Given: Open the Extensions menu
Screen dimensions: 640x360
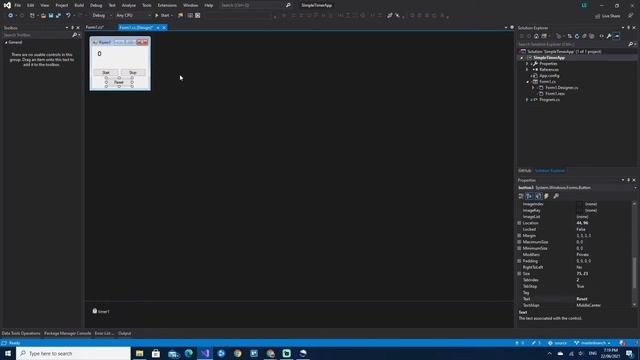Looking at the screenshot, I should tap(167, 5).
